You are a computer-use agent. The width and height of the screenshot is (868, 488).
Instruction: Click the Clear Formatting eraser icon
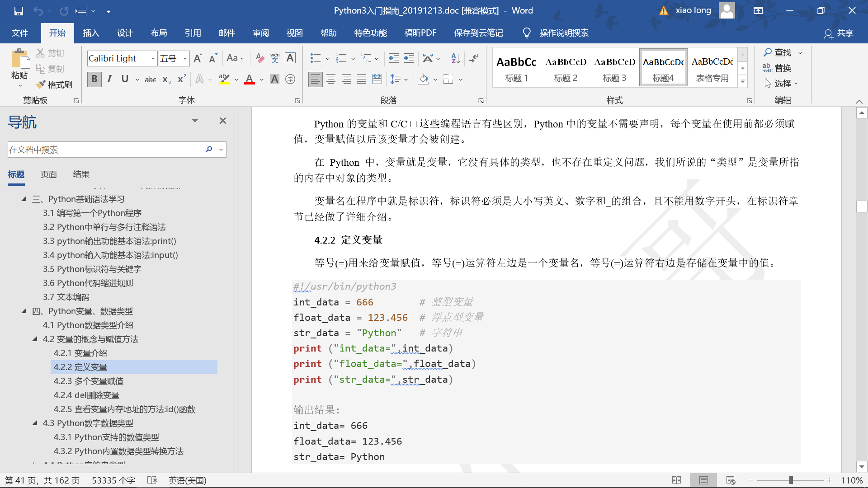click(x=259, y=58)
